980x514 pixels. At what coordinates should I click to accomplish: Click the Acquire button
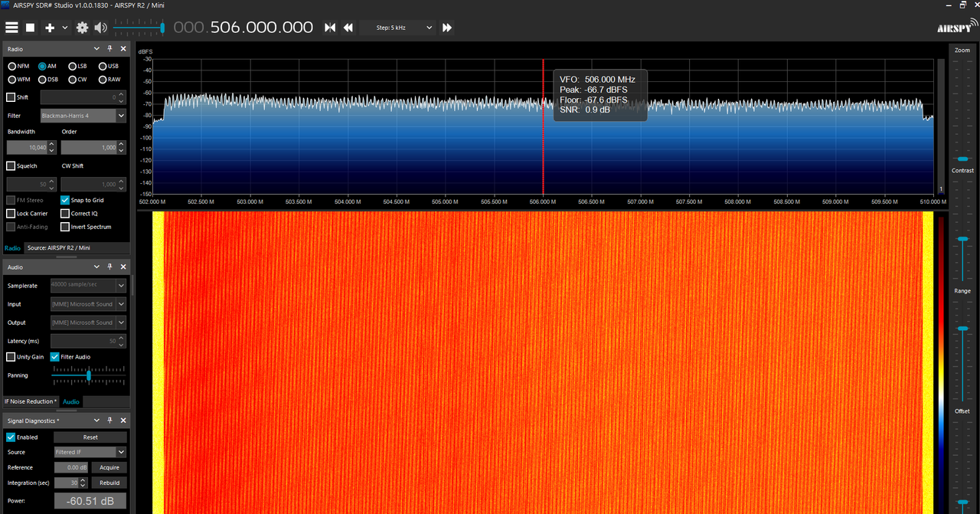(109, 467)
